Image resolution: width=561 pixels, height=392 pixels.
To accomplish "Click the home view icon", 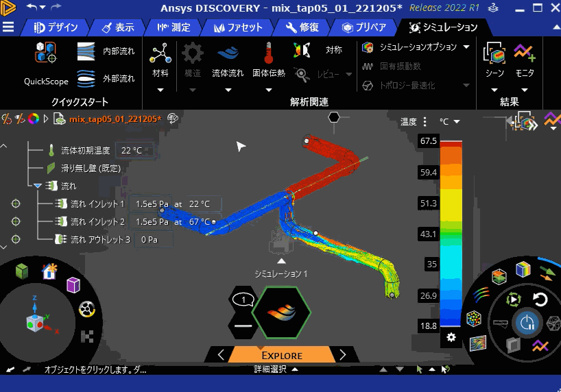I will [x=49, y=271].
